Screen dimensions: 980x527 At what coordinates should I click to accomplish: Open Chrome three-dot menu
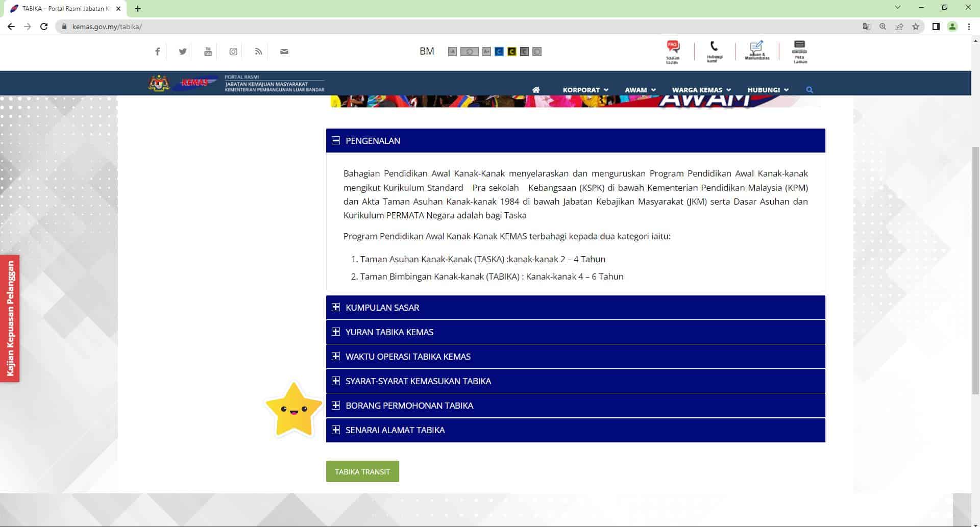[x=969, y=27]
